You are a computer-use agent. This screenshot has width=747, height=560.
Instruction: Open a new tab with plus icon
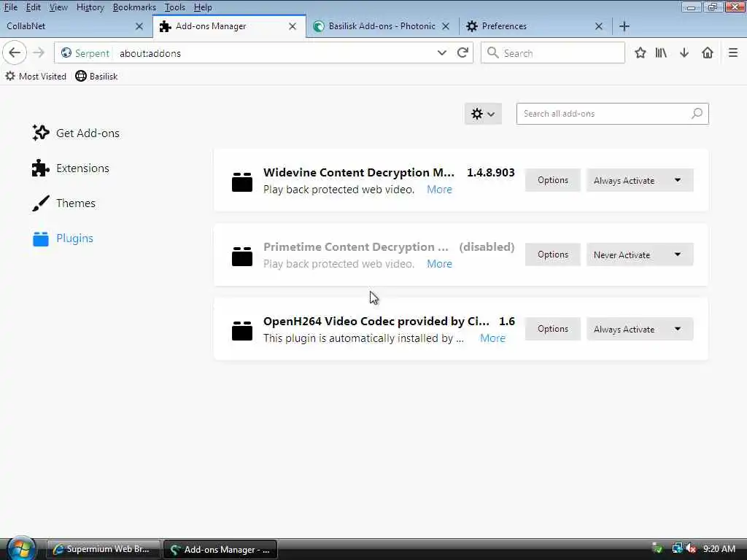click(x=624, y=26)
